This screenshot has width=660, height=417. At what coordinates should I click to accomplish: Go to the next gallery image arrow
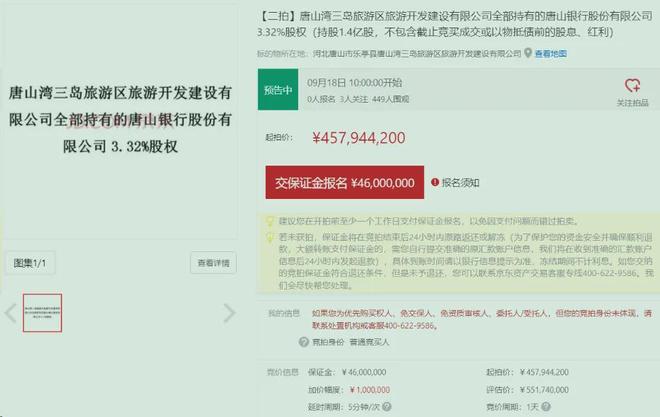(229, 313)
